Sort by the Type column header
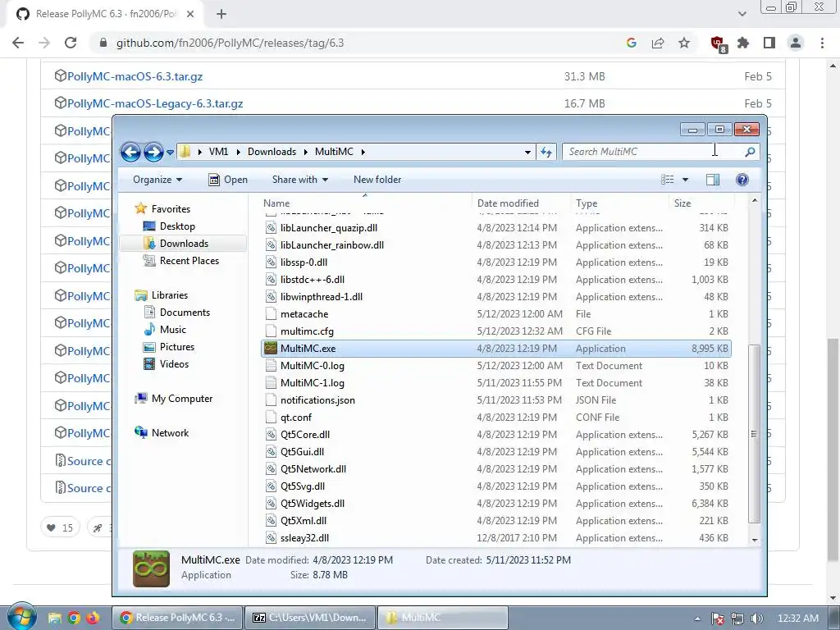 [x=587, y=203]
